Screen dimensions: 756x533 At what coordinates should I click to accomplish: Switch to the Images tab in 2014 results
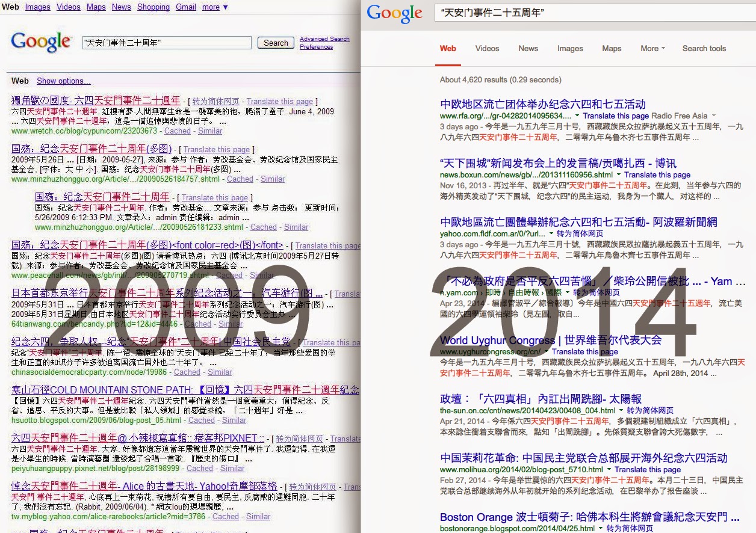[x=570, y=49]
